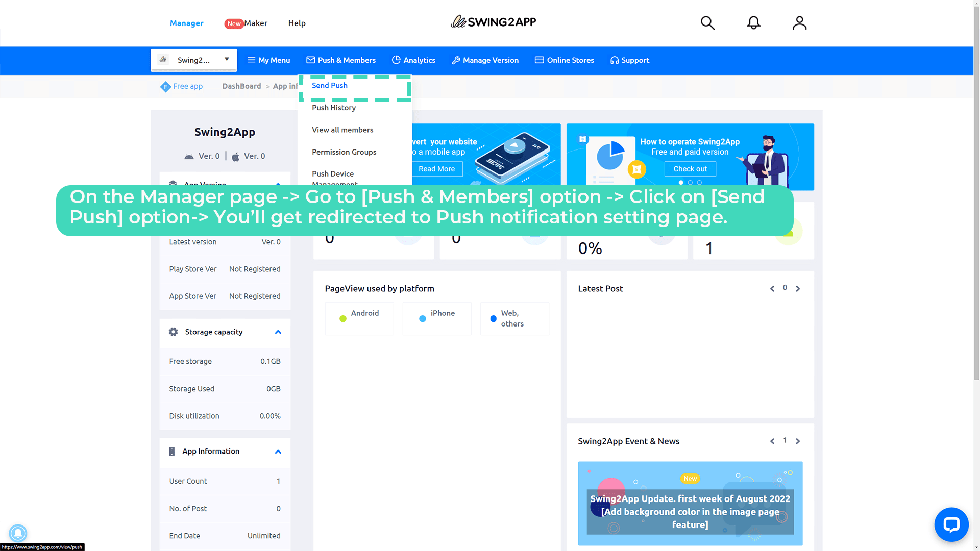980x551 pixels.
Task: Open the user profile icon
Action: point(799,23)
